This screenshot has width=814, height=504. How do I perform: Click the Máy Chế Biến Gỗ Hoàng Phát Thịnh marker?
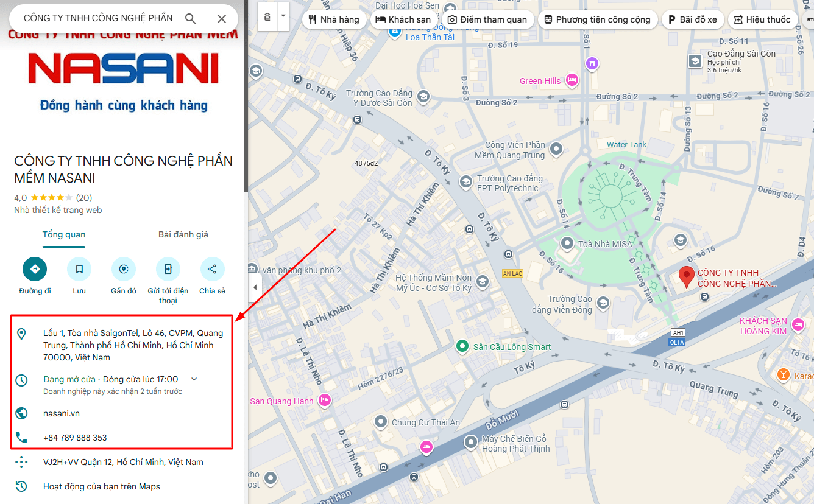coord(471,443)
